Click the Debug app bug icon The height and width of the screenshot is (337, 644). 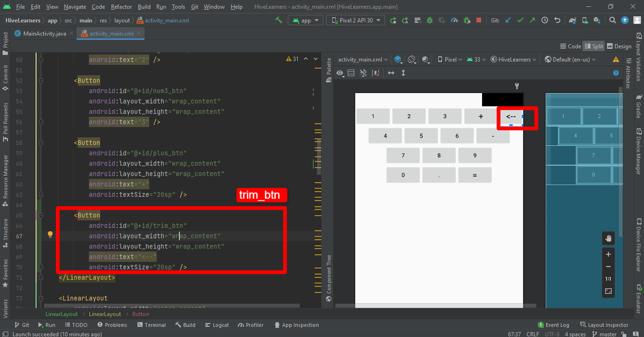pos(430,20)
